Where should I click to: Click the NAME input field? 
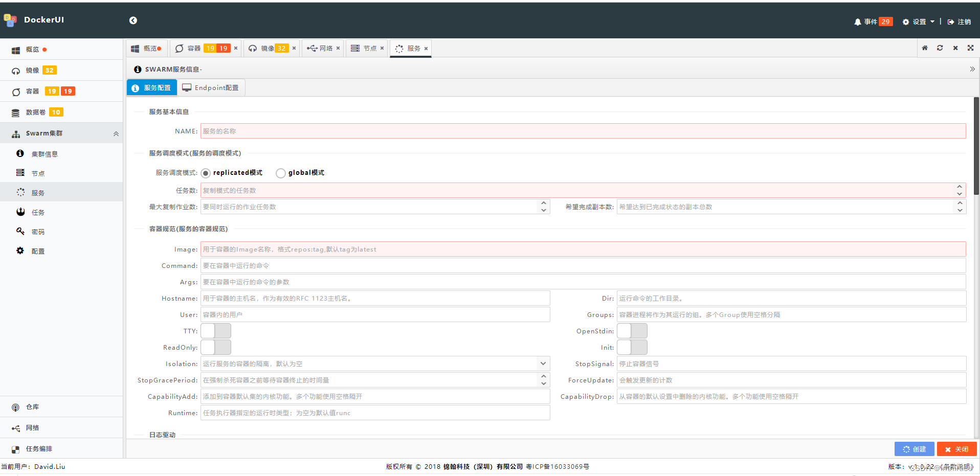tap(583, 131)
